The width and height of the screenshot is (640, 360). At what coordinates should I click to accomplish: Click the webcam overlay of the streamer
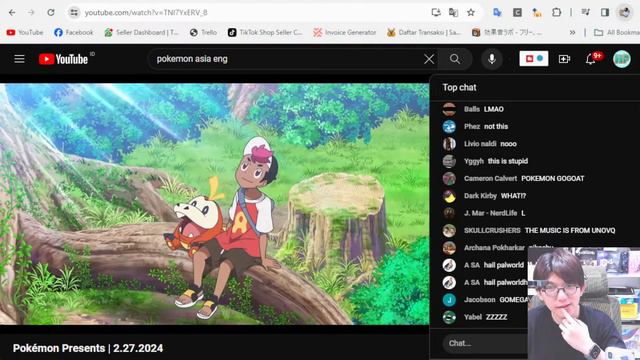(x=584, y=304)
